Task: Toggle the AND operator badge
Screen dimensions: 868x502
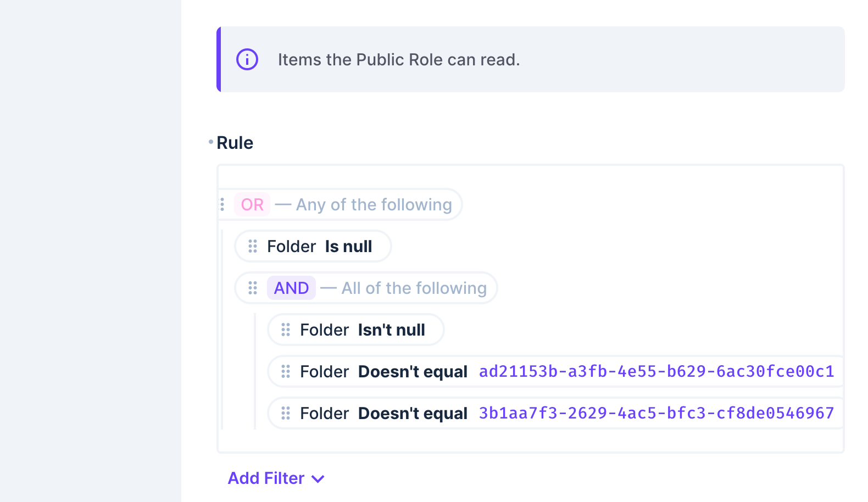Action: coord(291,288)
